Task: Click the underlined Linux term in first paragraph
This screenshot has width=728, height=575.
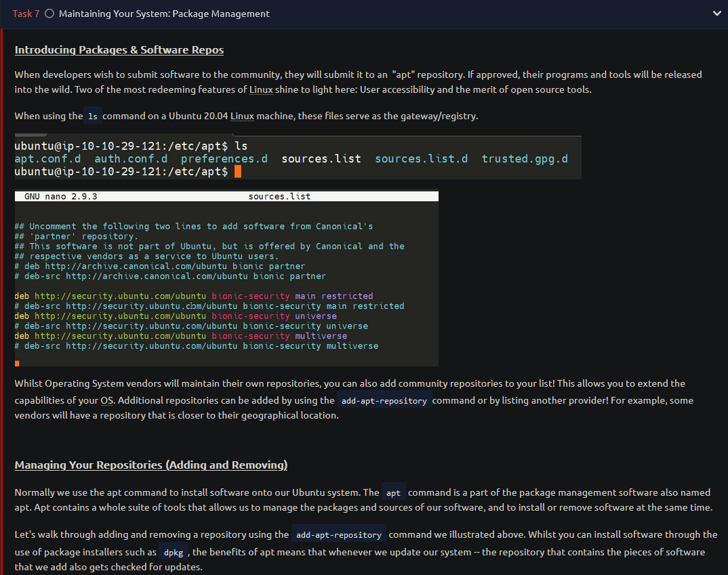Action: click(261, 89)
